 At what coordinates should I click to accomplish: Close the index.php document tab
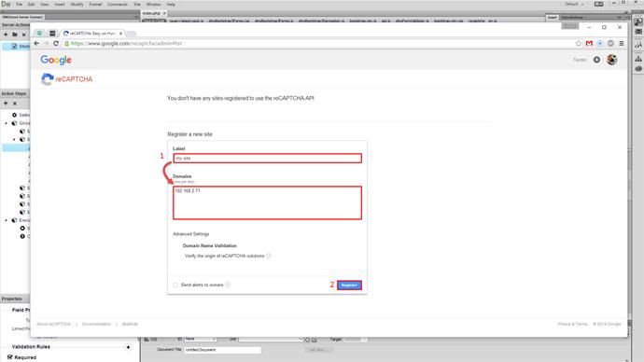pyautogui.click(x=164, y=13)
